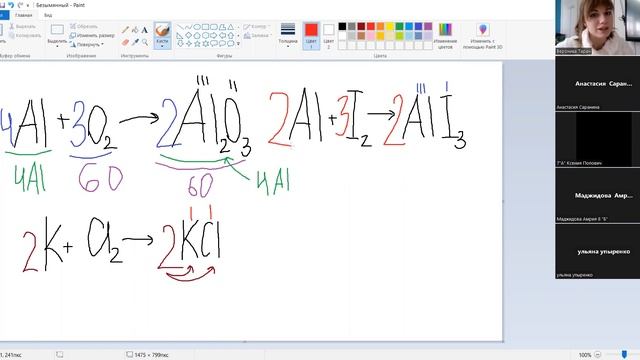Pick the dark red color swatch
Screen dimensions: 640x360
click(361, 27)
